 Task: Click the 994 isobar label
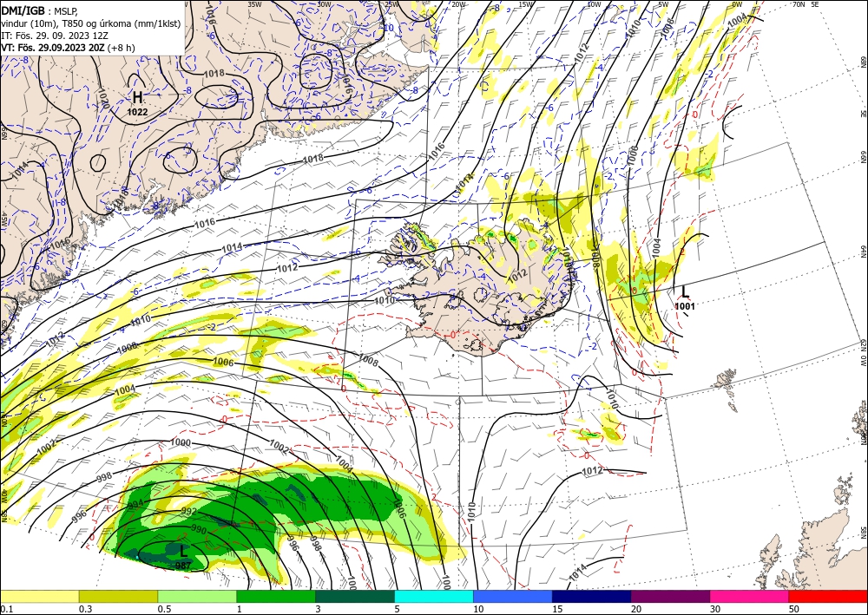pyautogui.click(x=135, y=503)
